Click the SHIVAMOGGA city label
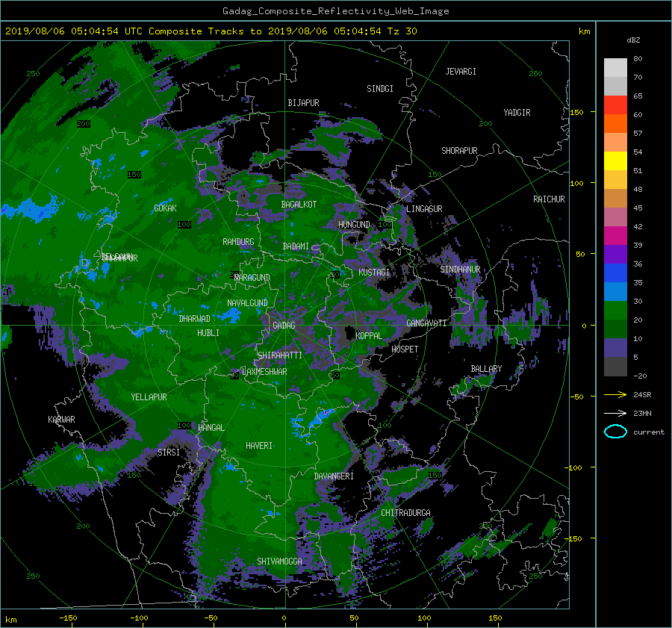 tap(279, 562)
